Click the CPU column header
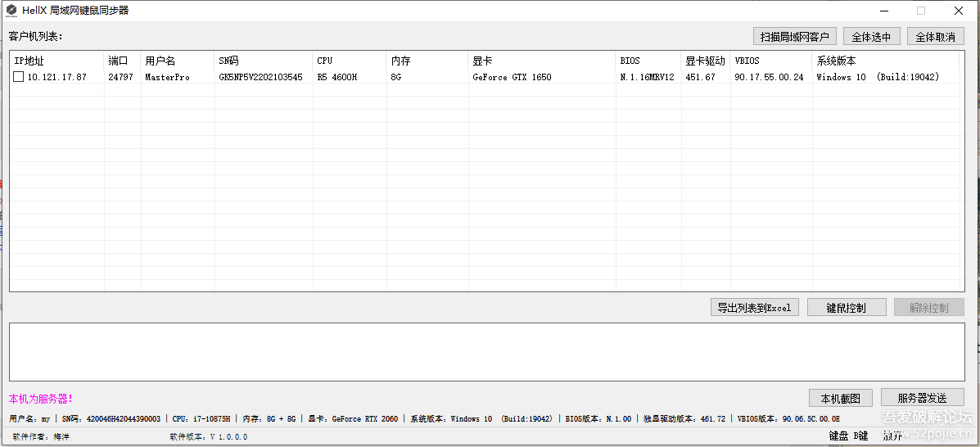The width and height of the screenshot is (980, 447). [x=350, y=61]
